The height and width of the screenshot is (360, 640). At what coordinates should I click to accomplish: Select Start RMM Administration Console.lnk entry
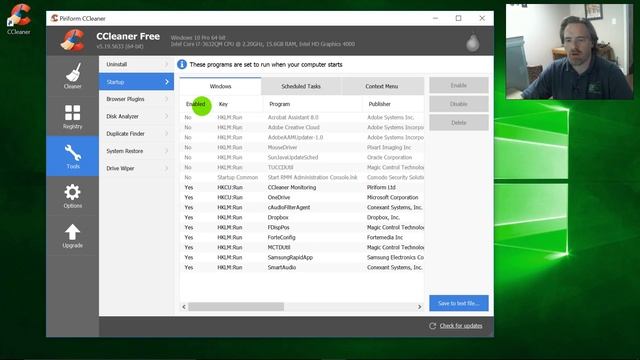[302, 178]
